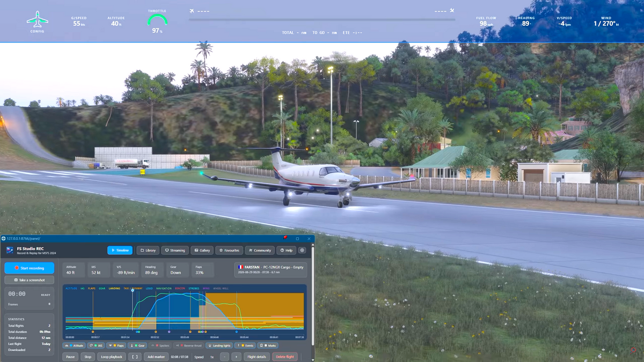The width and height of the screenshot is (644, 362).
Task: Select the BEACON legend label in the graph
Action: click(180, 288)
